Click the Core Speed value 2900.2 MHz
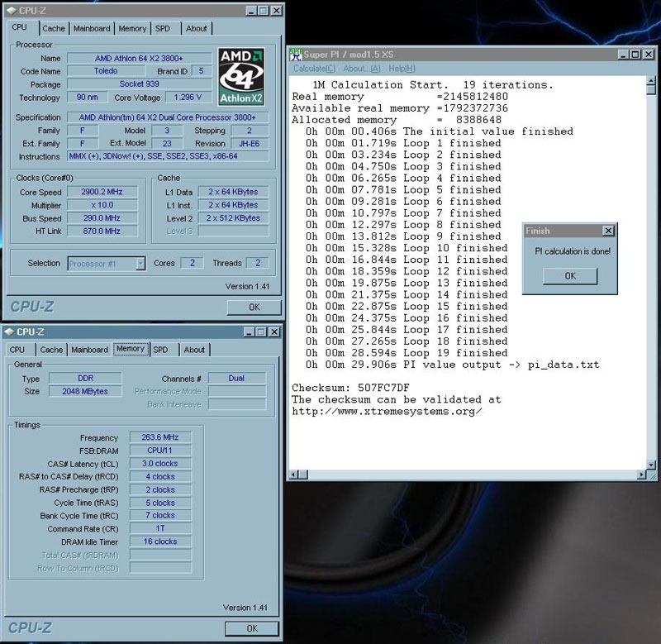Screen dimensions: 661x644 click(x=102, y=192)
